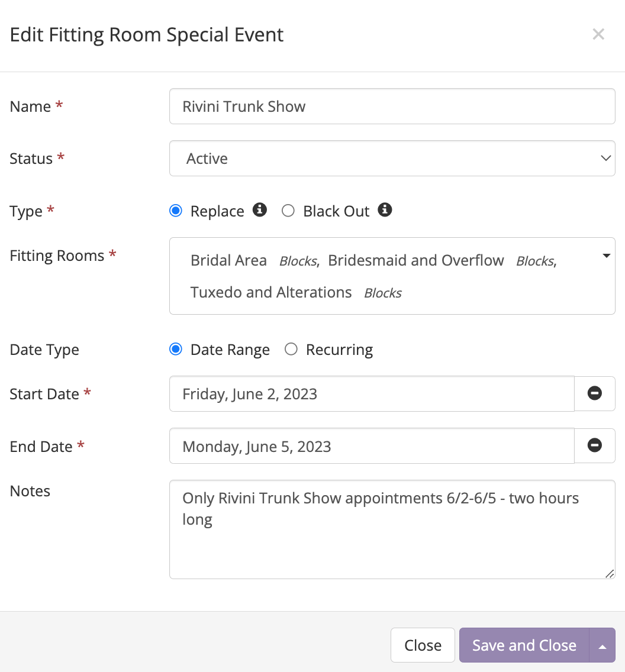Clear the Start Date with minus icon
This screenshot has height=672, width=625.
(595, 393)
